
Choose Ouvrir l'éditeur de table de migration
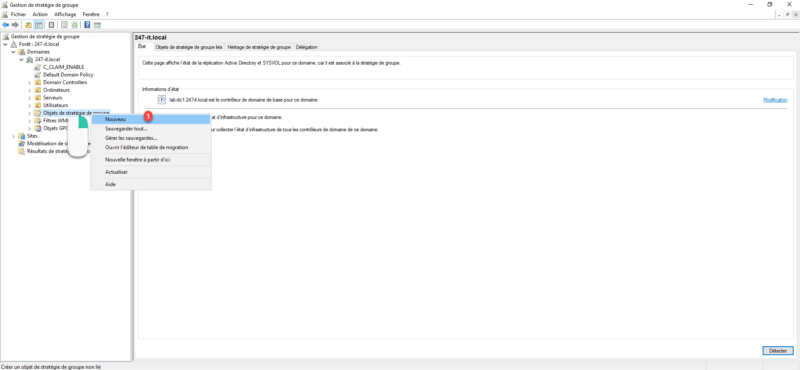click(x=151, y=147)
